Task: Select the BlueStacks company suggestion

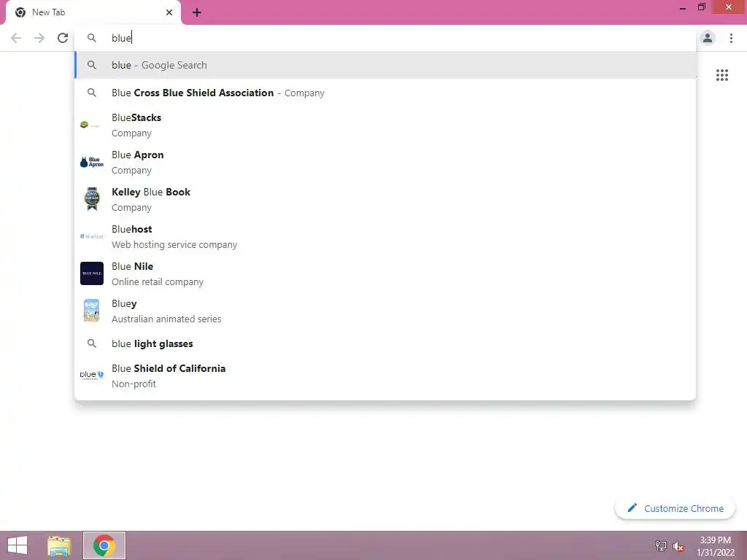Action: [385, 125]
